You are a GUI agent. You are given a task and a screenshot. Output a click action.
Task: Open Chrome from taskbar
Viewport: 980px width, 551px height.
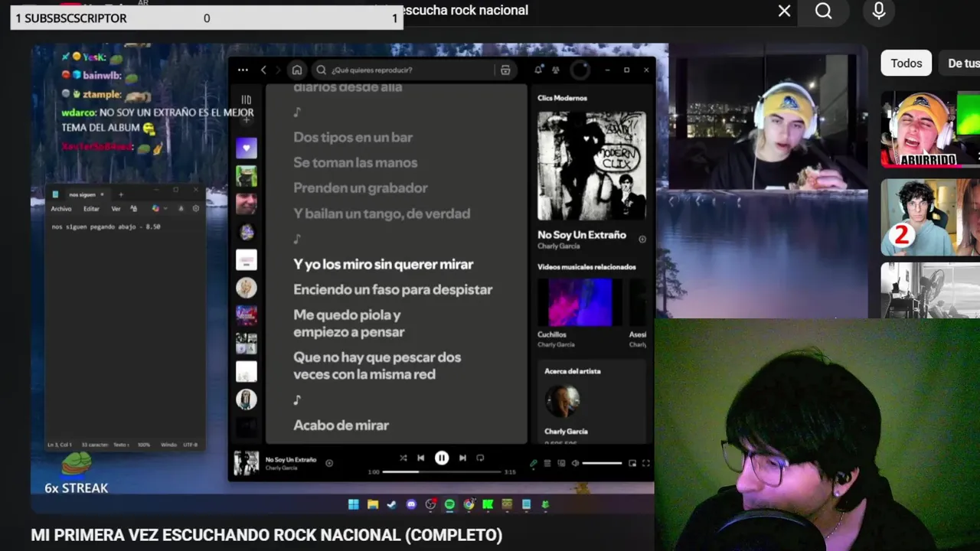pos(469,504)
